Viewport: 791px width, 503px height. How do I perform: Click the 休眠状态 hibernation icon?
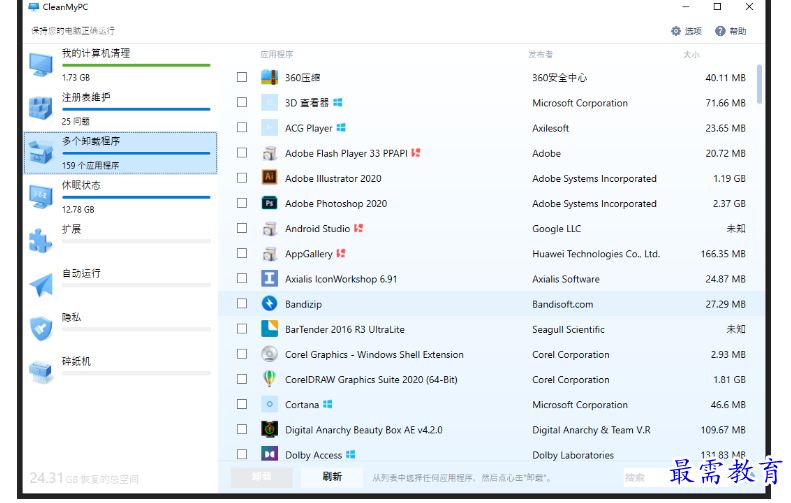(41, 196)
